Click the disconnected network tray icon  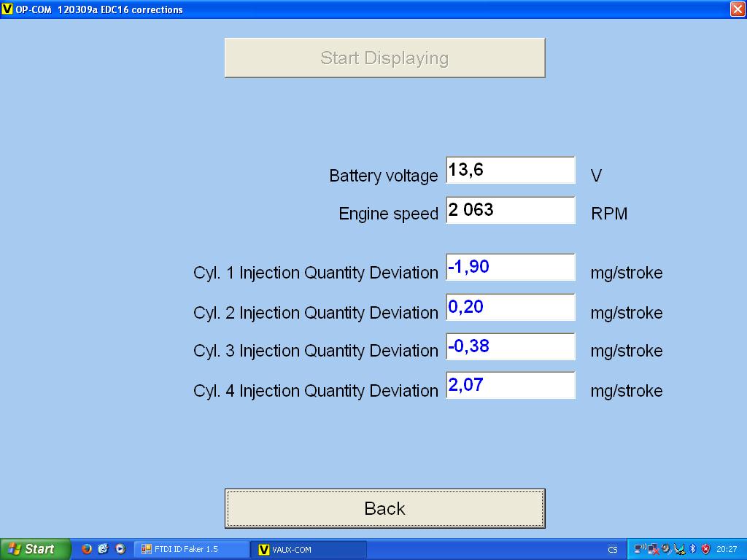(653, 549)
